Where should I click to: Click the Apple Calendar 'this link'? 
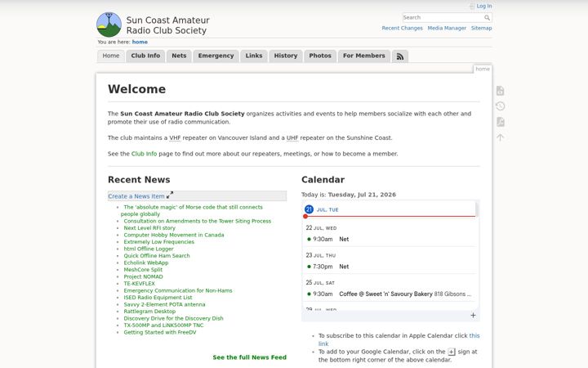click(x=474, y=336)
